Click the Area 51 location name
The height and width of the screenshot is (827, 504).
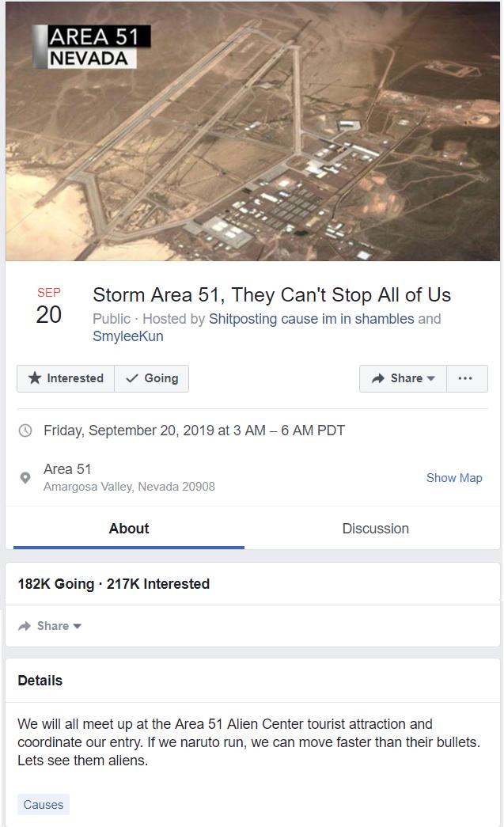pos(67,469)
